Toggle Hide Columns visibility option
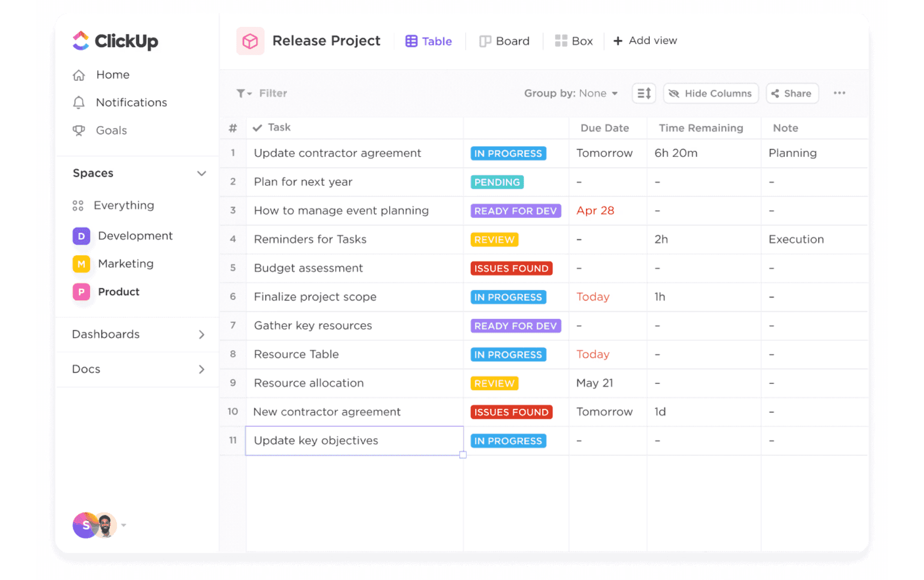The image size is (924, 580). pos(710,93)
